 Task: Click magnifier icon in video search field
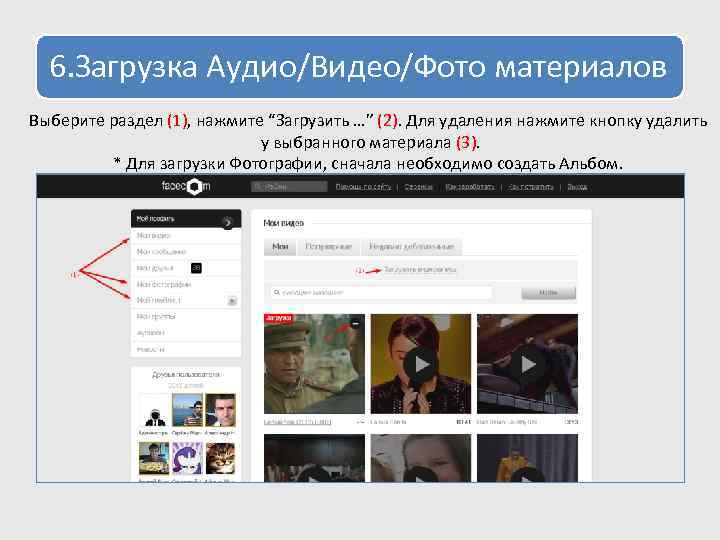277,292
